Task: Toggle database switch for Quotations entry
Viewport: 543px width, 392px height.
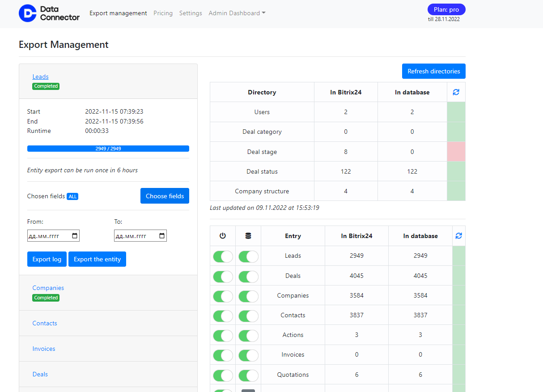Action: (248, 375)
